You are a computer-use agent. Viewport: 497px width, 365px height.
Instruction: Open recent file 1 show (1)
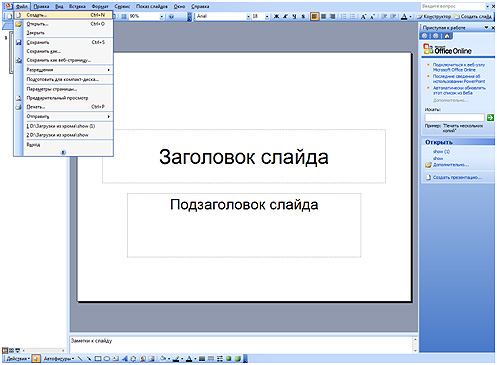coord(63,126)
